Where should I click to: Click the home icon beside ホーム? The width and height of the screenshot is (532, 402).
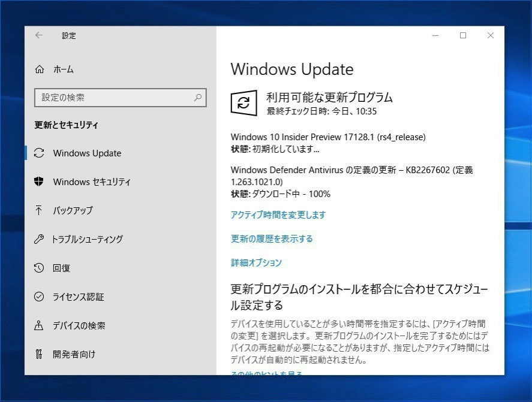tap(40, 69)
